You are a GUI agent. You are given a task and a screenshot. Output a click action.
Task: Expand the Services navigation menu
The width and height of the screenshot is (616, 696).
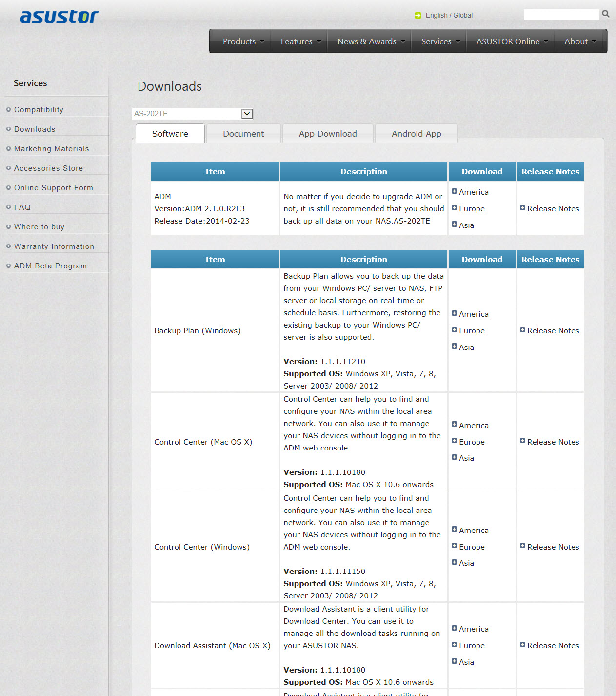[x=440, y=41]
